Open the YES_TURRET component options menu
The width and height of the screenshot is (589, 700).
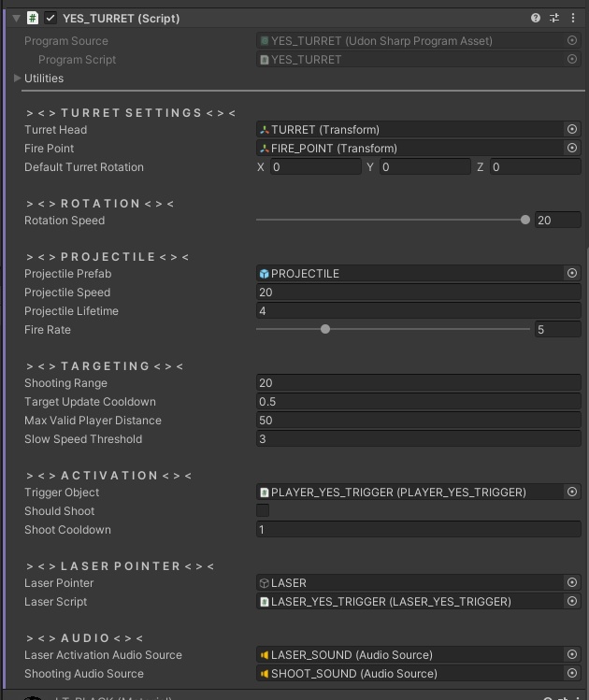pyautogui.click(x=571, y=18)
